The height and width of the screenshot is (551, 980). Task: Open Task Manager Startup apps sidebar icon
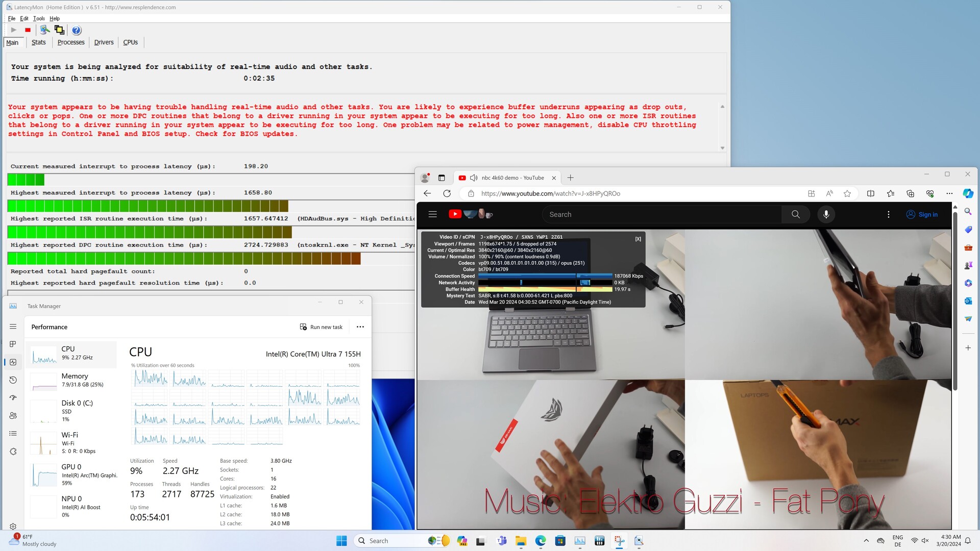click(x=13, y=398)
